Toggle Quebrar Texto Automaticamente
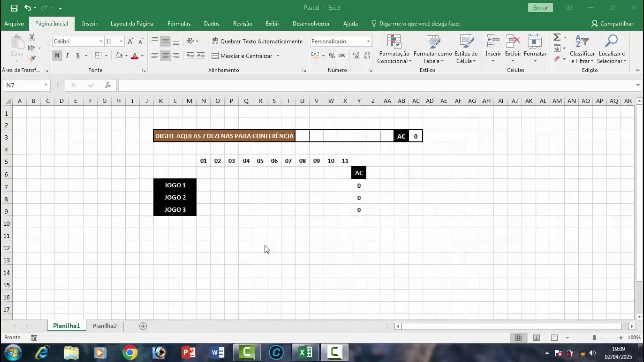The height and width of the screenshot is (362, 644). (x=258, y=41)
